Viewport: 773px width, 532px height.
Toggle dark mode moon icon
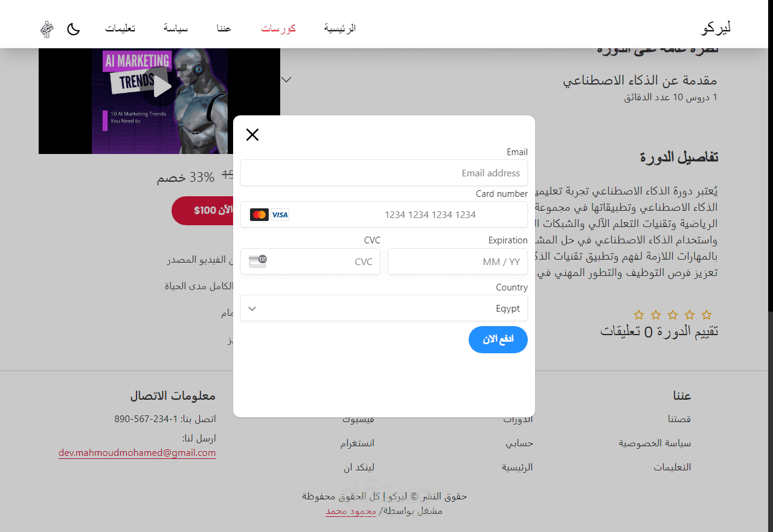73,29
